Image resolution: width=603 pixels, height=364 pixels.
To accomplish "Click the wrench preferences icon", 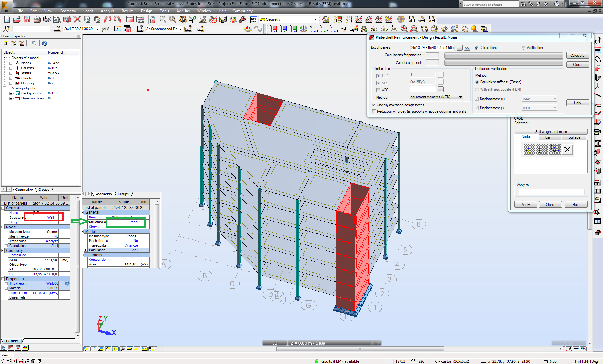I will [x=242, y=19].
